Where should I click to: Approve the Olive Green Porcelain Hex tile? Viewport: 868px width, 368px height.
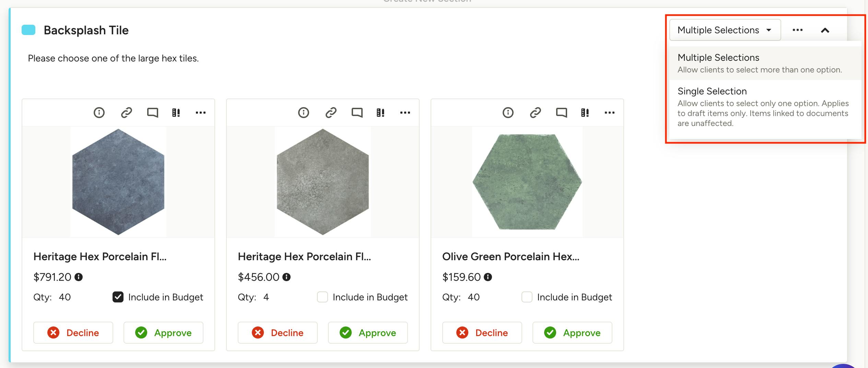572,333
